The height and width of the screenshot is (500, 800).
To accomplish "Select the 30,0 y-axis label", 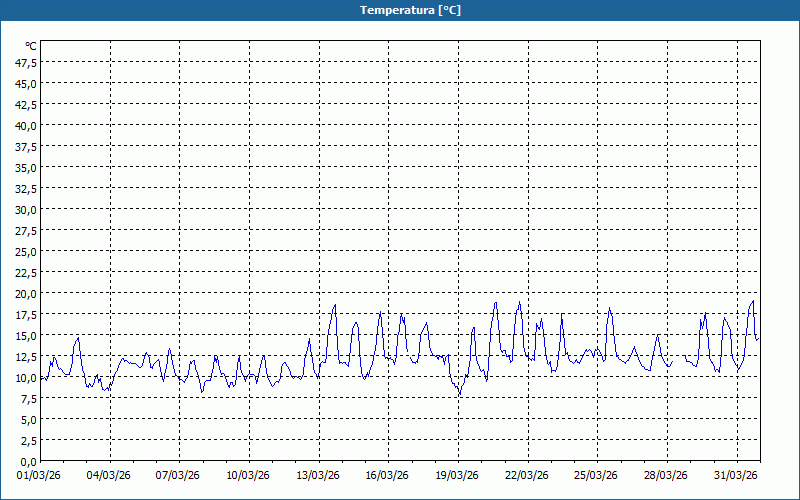I will pos(27,210).
